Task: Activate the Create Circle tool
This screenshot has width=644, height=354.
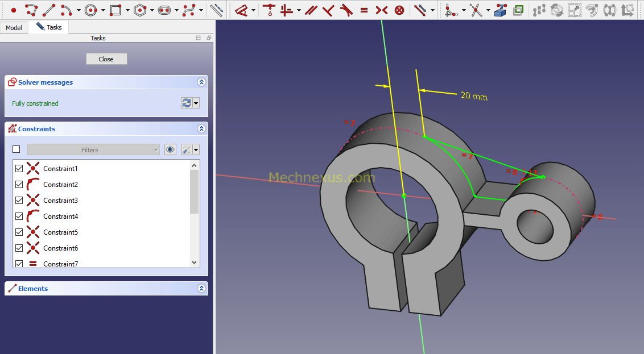Action: pyautogui.click(x=90, y=10)
